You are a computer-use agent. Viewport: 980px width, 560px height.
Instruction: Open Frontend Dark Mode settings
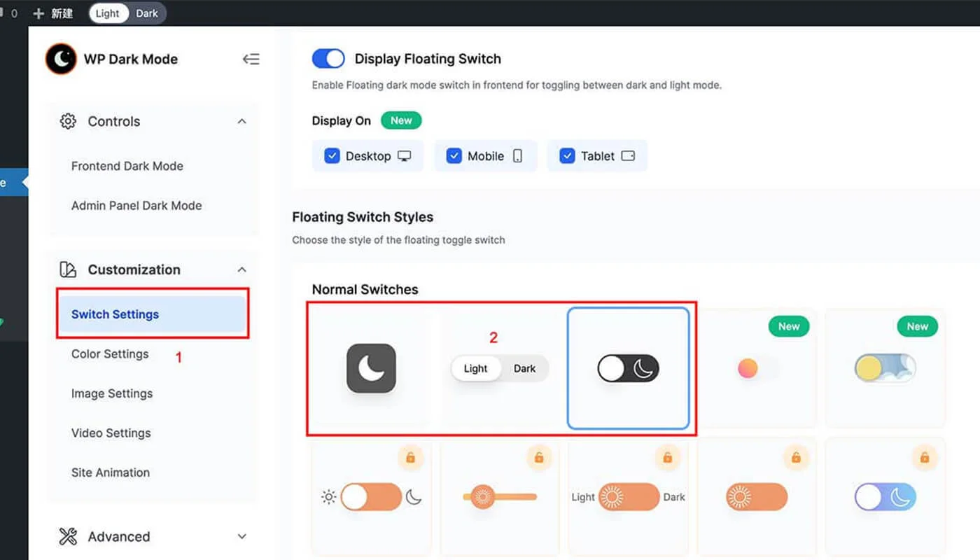pos(127,166)
